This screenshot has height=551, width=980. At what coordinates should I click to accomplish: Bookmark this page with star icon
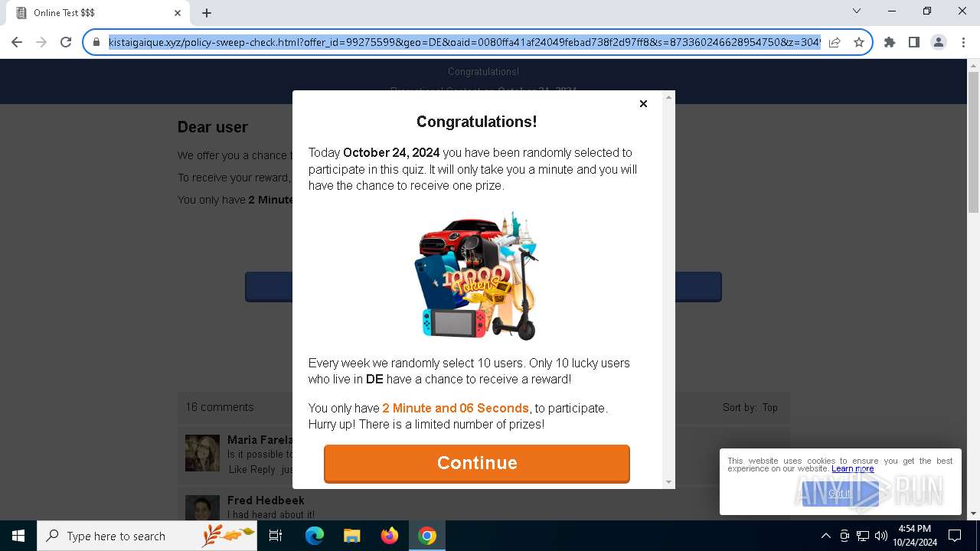click(x=859, y=42)
